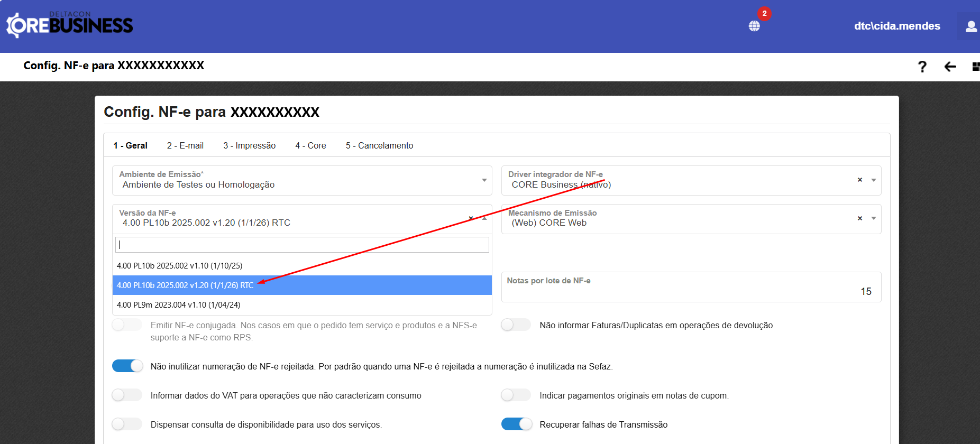This screenshot has width=980, height=444.
Task: Choose version 4.00 PL9m 2023.004 v1.10 option
Action: (179, 305)
